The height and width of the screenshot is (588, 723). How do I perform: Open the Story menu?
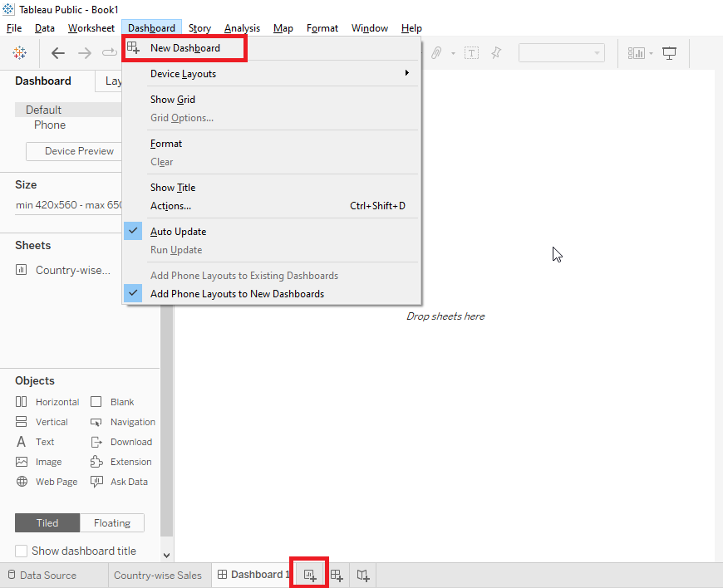click(199, 28)
